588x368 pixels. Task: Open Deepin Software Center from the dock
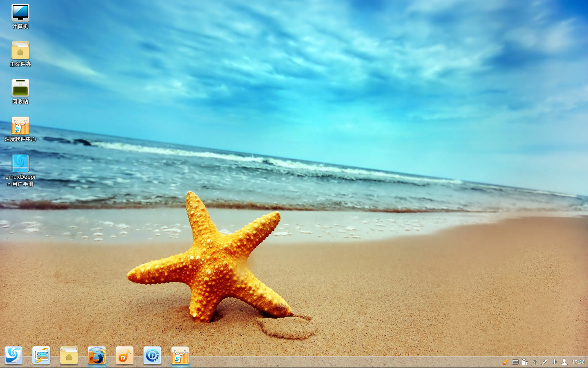180,355
